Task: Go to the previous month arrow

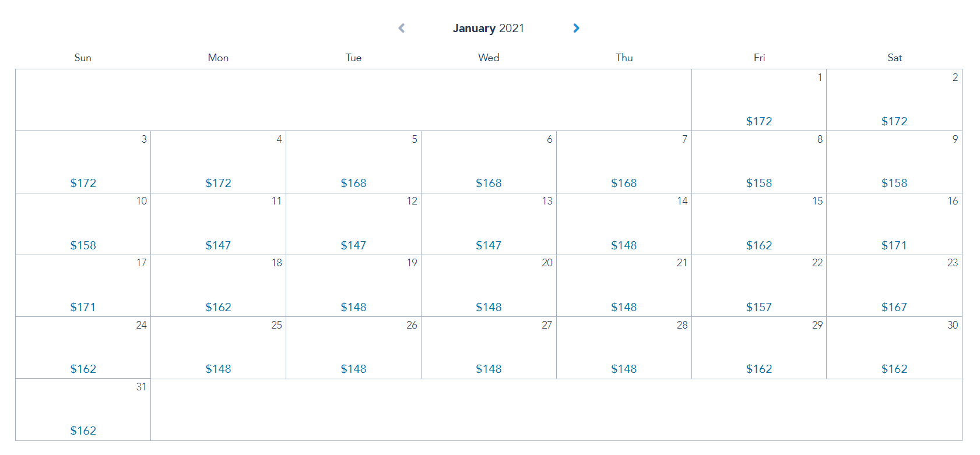Action: coord(402,28)
